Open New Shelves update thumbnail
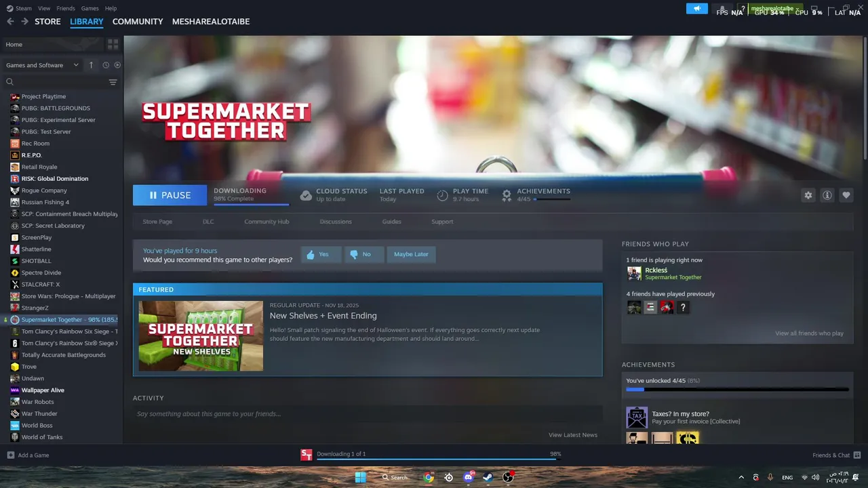 pos(201,335)
